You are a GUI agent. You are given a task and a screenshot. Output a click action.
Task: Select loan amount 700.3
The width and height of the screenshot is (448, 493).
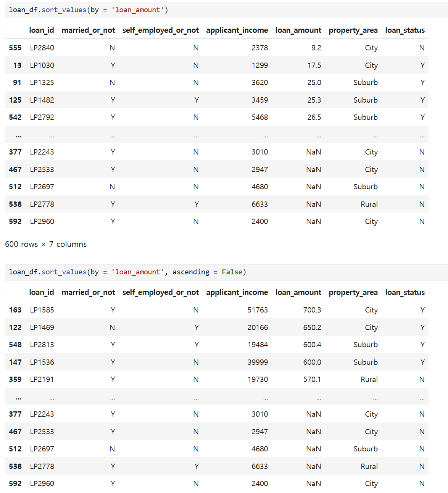click(x=312, y=310)
